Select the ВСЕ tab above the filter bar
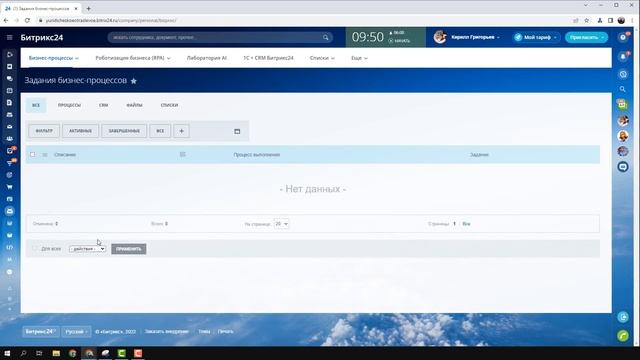640x360 pixels. click(36, 105)
